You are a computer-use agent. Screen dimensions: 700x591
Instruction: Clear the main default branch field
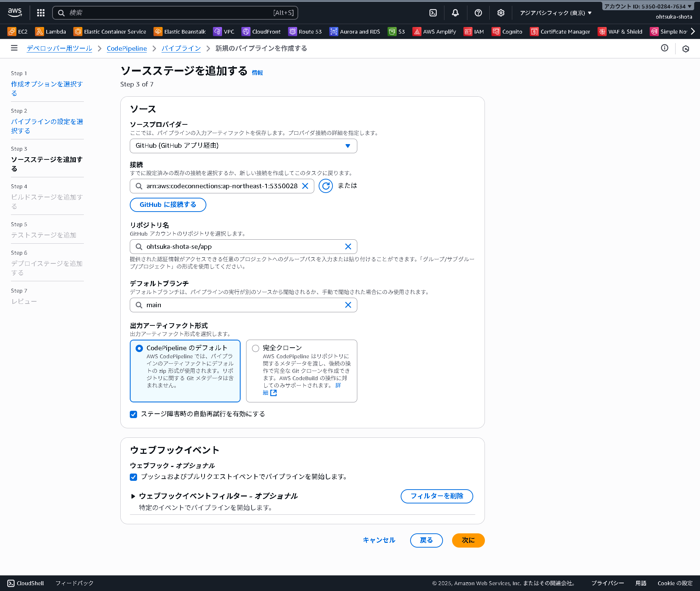tap(348, 305)
